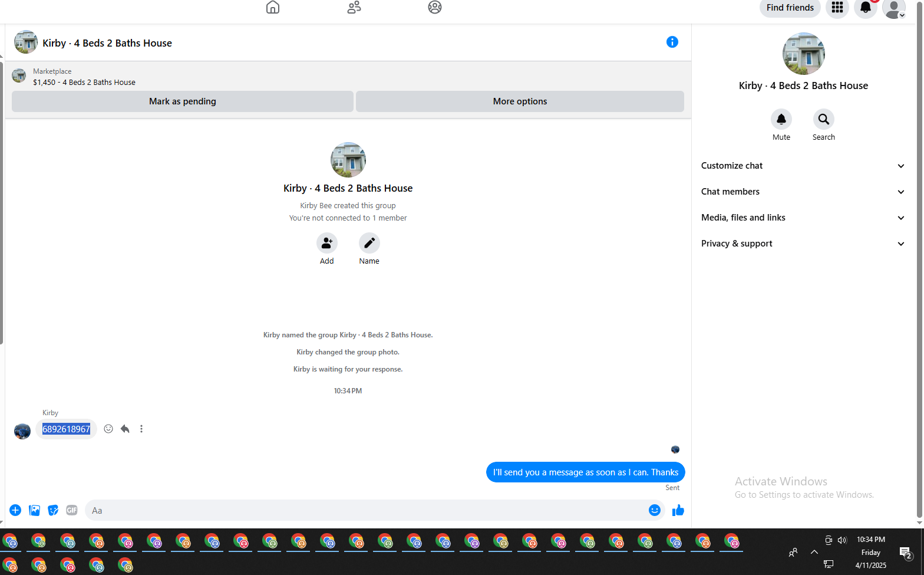Open the Groups icon in top navigation
924x575 pixels.
pyautogui.click(x=435, y=7)
